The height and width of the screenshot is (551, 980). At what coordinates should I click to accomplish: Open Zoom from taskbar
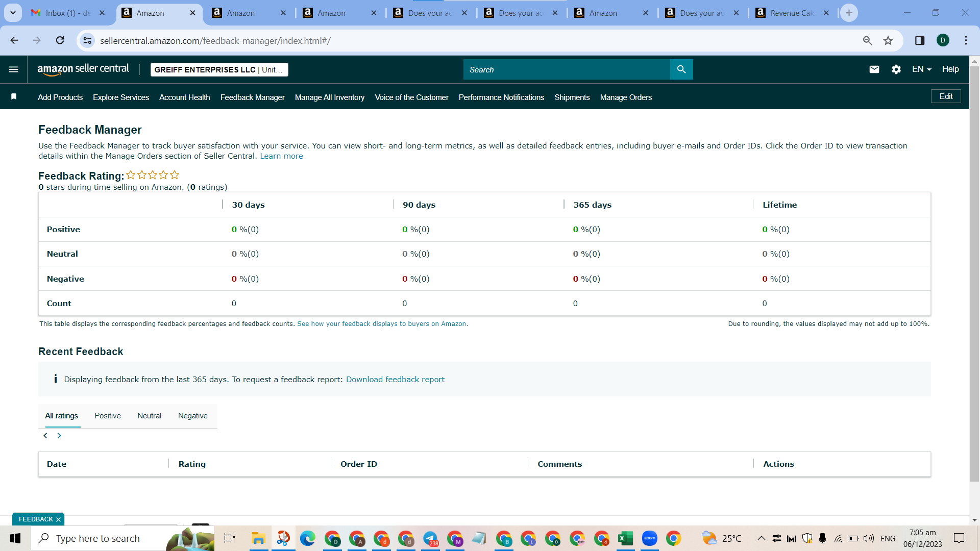pos(649,538)
